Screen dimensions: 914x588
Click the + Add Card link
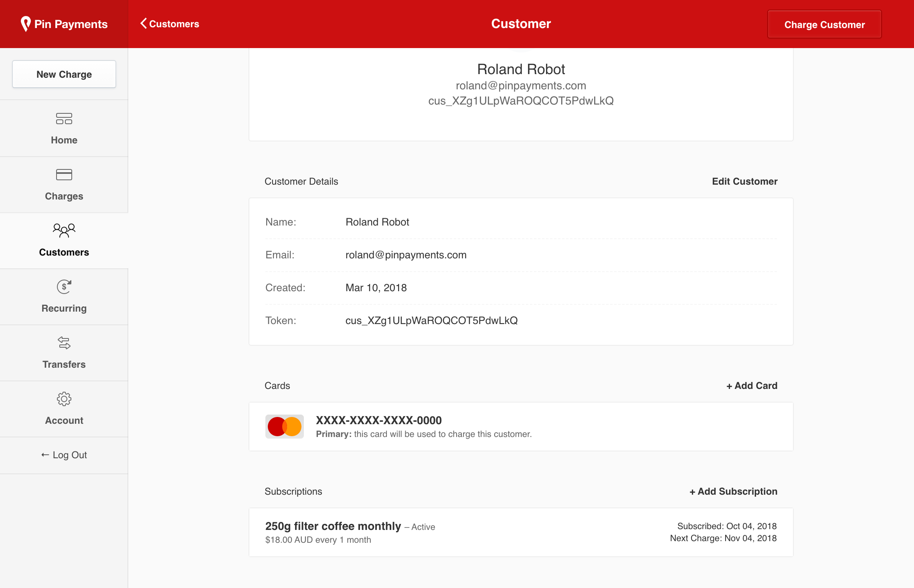(752, 386)
